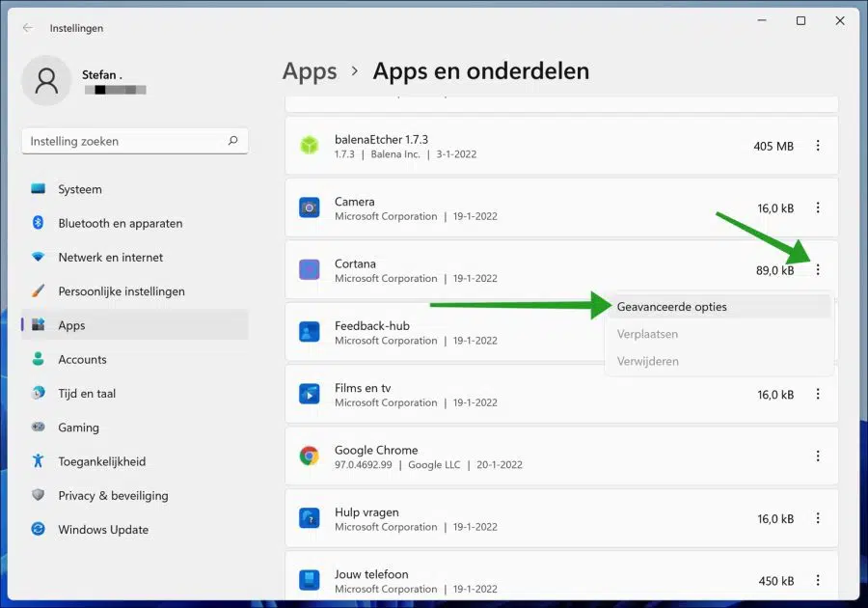Select the Accounts category
Image resolution: width=868 pixels, height=608 pixels.
pyautogui.click(x=135, y=359)
